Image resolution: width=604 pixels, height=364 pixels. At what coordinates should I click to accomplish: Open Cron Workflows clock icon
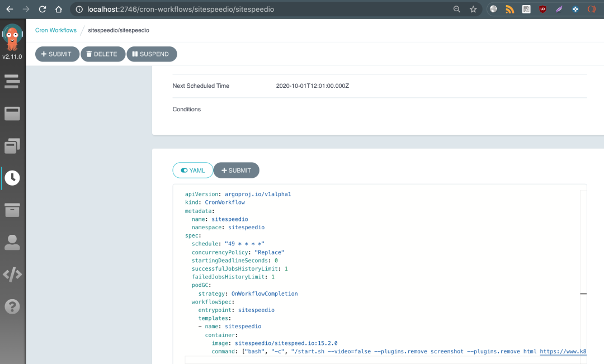pyautogui.click(x=12, y=178)
